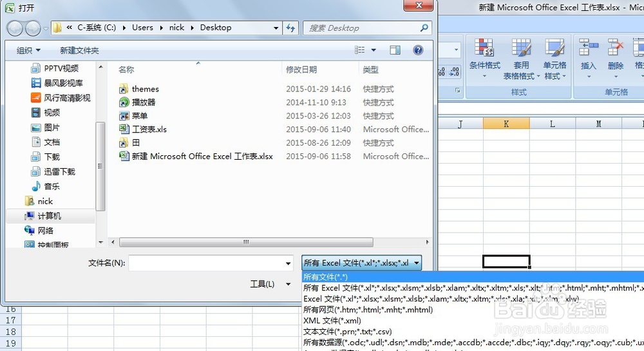The width and height of the screenshot is (644, 351).
Task: Click increase decimal icon in Excel ribbon
Action: [442, 72]
